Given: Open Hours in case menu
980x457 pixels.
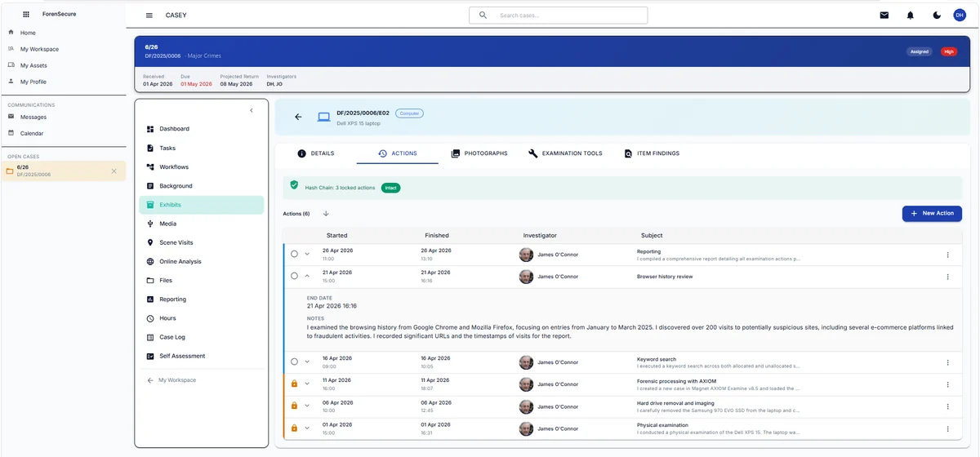Looking at the screenshot, I should point(202,318).
